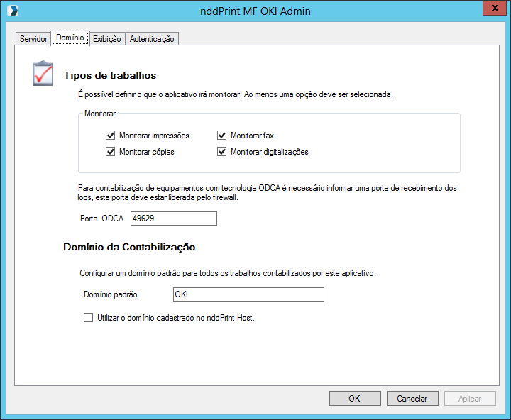The width and height of the screenshot is (511, 420).
Task: Disable Monitorar fax option
Action: tap(221, 135)
